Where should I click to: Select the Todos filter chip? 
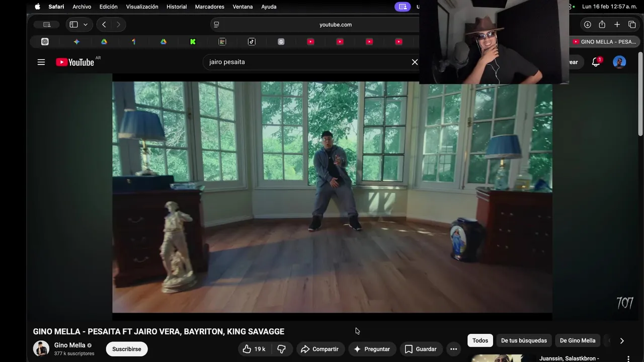pyautogui.click(x=480, y=340)
